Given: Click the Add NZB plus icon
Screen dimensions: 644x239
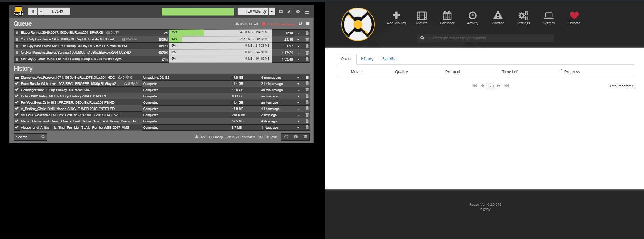Looking at the screenshot, I should pyautogui.click(x=281, y=11).
